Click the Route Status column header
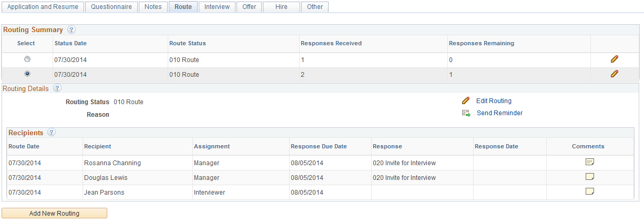Screen dimensions: 644x222 tap(187, 43)
